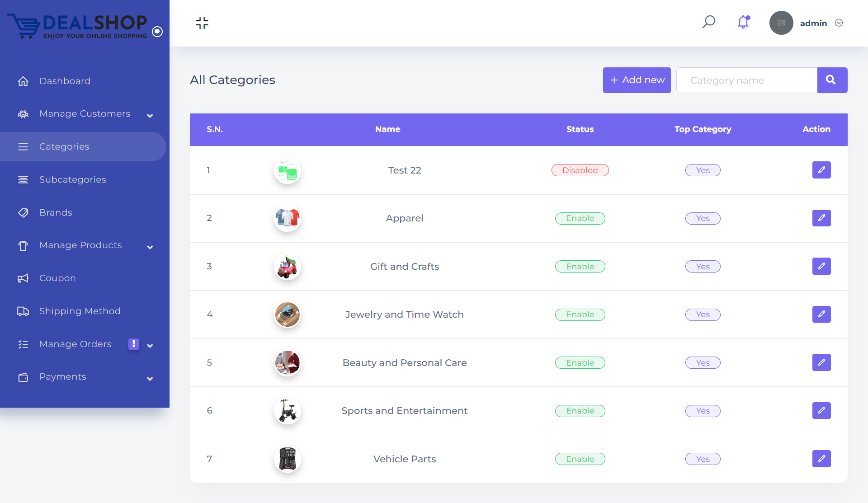Click the Add new button
The height and width of the screenshot is (503, 868).
pyautogui.click(x=637, y=80)
